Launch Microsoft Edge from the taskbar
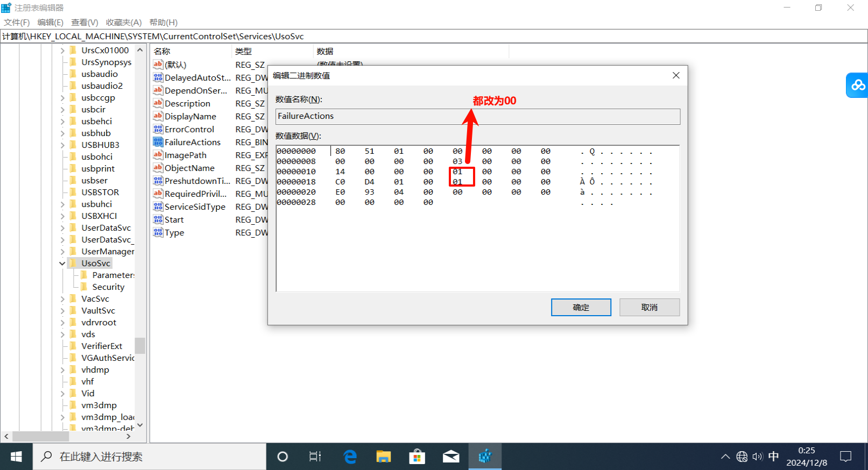This screenshot has height=470, width=868. tap(350, 457)
